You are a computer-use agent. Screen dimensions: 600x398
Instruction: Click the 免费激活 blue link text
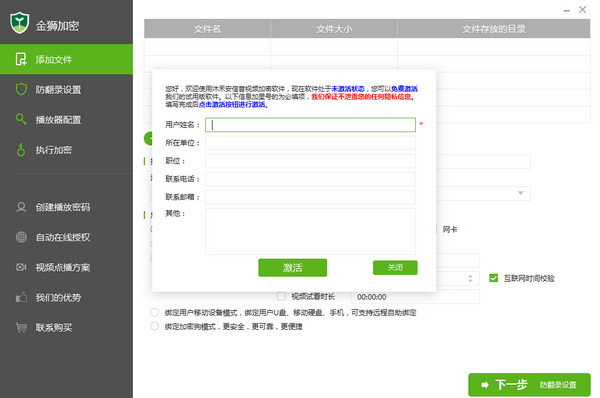404,89
